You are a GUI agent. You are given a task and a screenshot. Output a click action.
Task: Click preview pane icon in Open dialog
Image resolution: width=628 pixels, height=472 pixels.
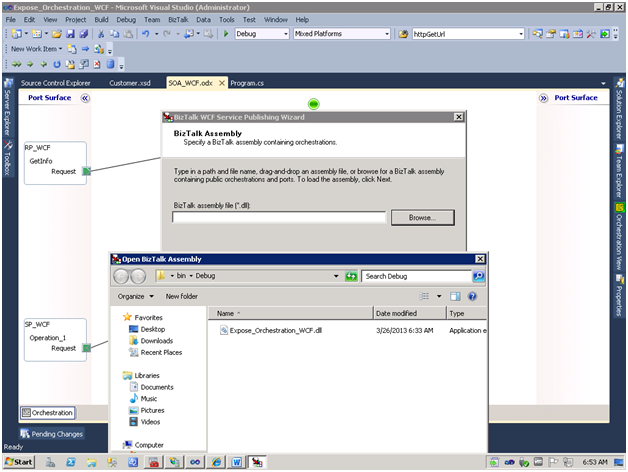(455, 297)
